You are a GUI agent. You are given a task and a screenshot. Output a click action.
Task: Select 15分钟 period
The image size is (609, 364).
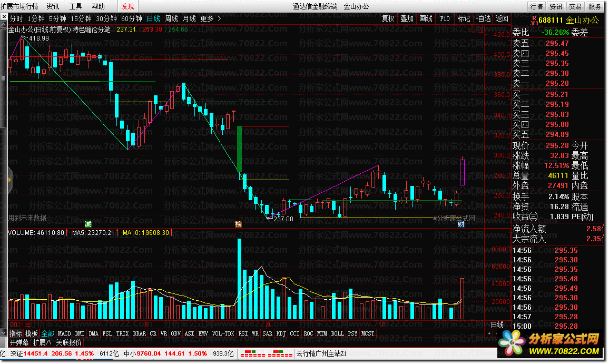[81, 18]
